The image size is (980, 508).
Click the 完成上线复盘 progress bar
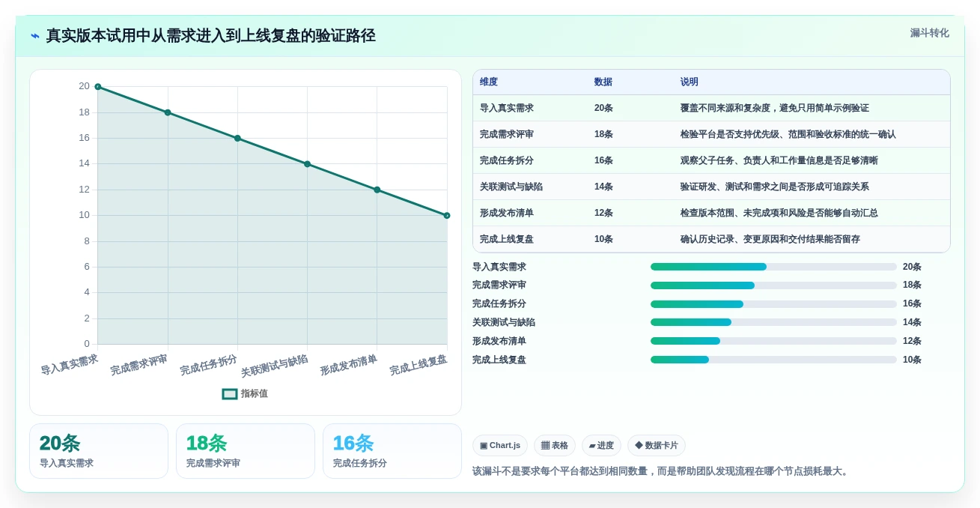click(x=773, y=360)
